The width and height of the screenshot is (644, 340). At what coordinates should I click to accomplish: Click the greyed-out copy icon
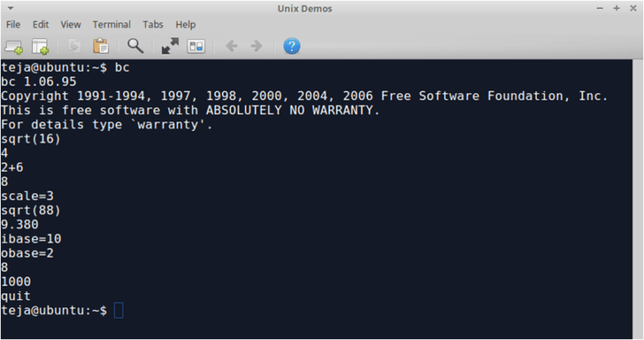click(75, 46)
